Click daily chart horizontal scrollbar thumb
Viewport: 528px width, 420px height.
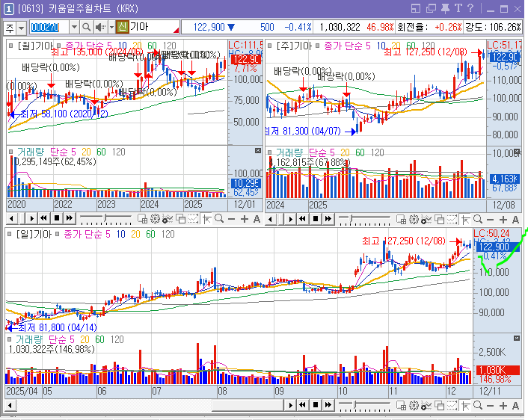tap(247, 406)
